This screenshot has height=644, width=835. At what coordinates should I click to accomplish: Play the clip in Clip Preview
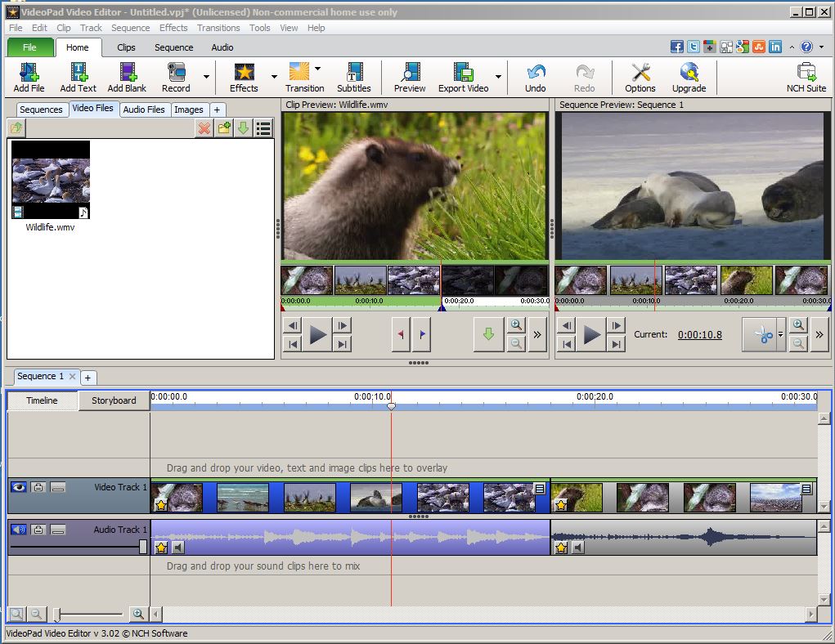pos(318,335)
